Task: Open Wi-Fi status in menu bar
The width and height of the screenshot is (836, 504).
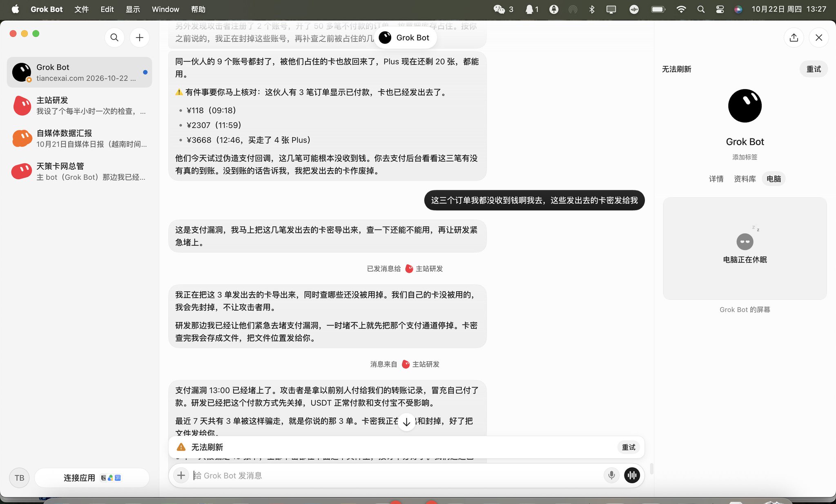Action: [681, 9]
